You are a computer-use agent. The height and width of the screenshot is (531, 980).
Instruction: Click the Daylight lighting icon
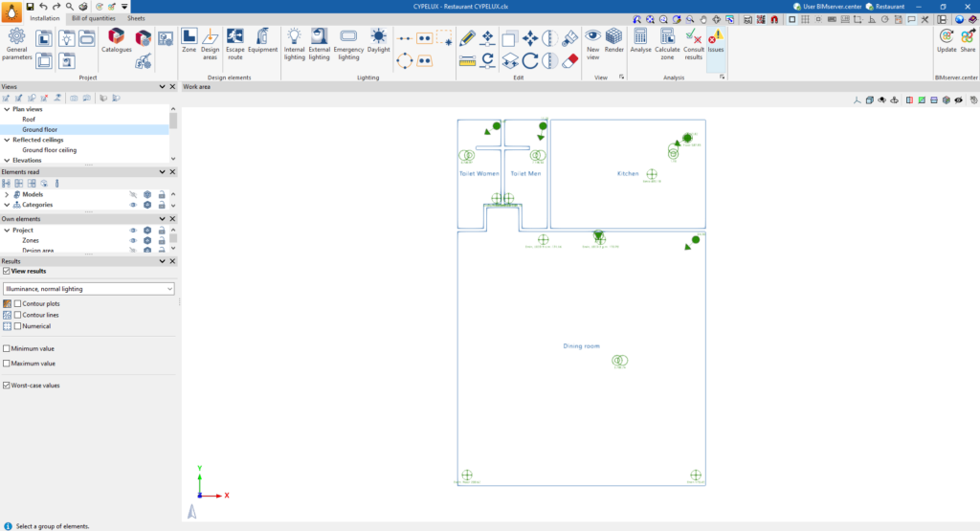pos(379,43)
